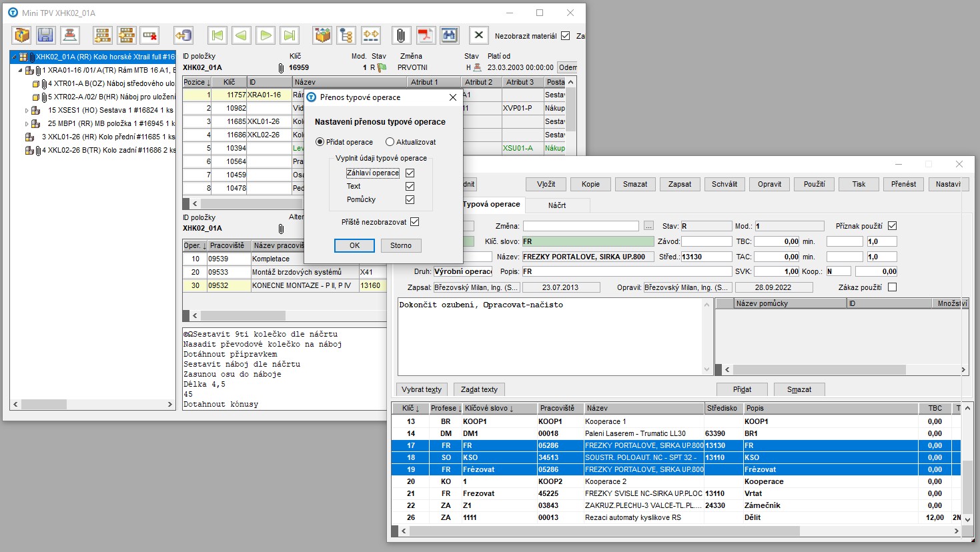Select the KONECNE MONTAZE operation row 30
The image size is (980, 552).
coord(285,285)
